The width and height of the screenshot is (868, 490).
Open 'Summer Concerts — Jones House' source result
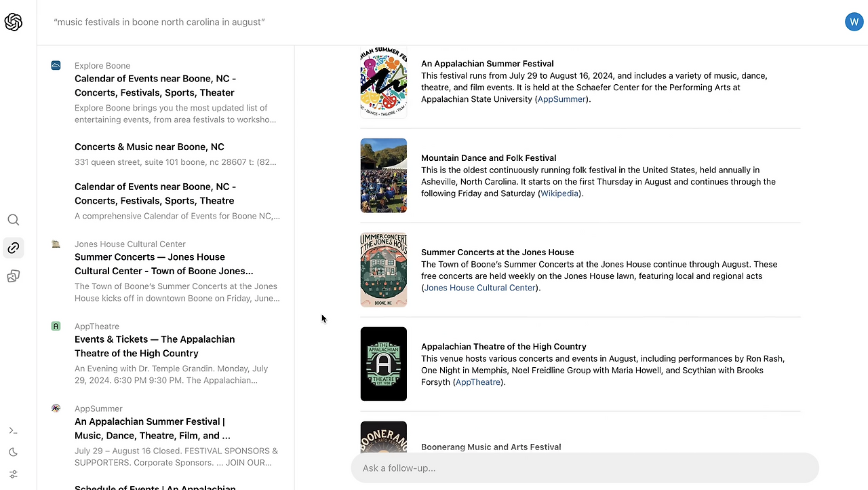pyautogui.click(x=163, y=264)
